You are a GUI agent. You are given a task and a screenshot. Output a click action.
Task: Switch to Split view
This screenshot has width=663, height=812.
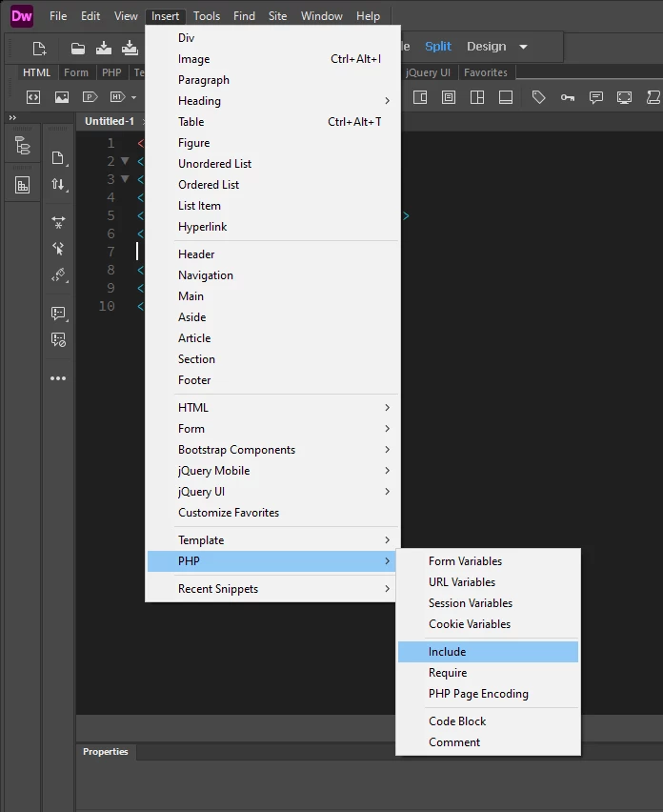point(438,47)
